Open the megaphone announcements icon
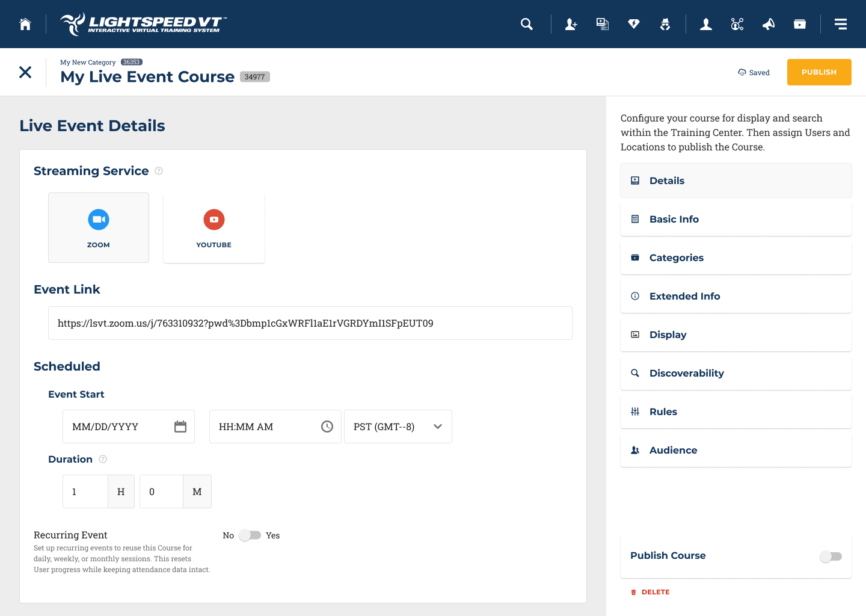The image size is (866, 616). (x=769, y=24)
